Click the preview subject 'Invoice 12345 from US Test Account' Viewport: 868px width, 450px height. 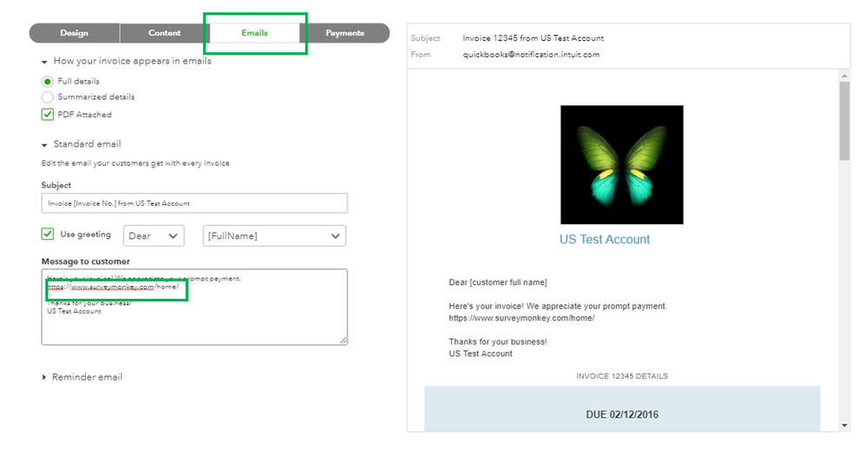[533, 38]
